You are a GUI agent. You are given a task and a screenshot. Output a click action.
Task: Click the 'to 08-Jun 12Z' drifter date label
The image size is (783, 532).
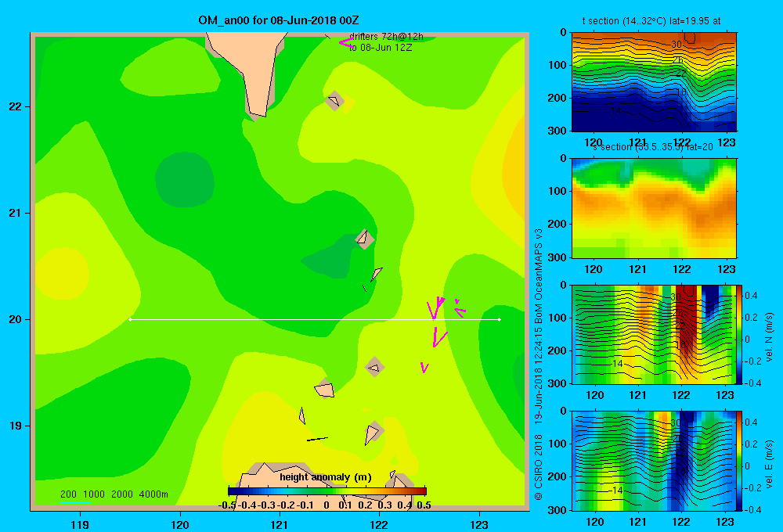coord(380,48)
